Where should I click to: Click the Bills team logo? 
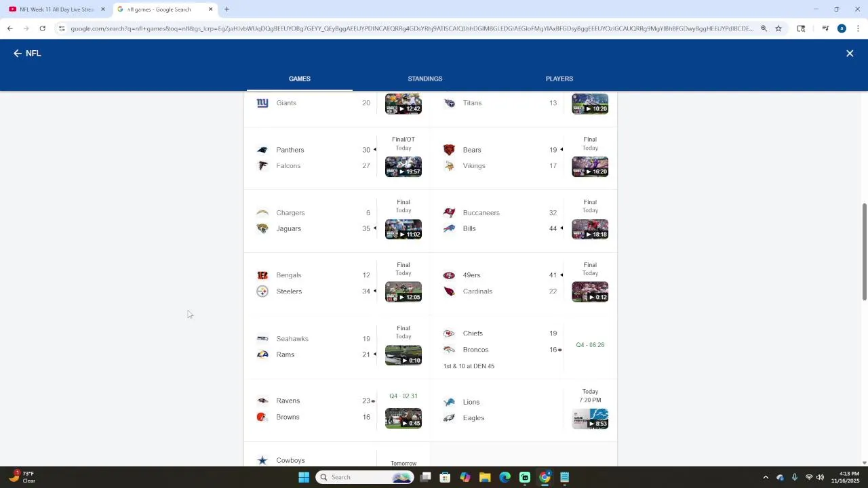pyautogui.click(x=449, y=228)
